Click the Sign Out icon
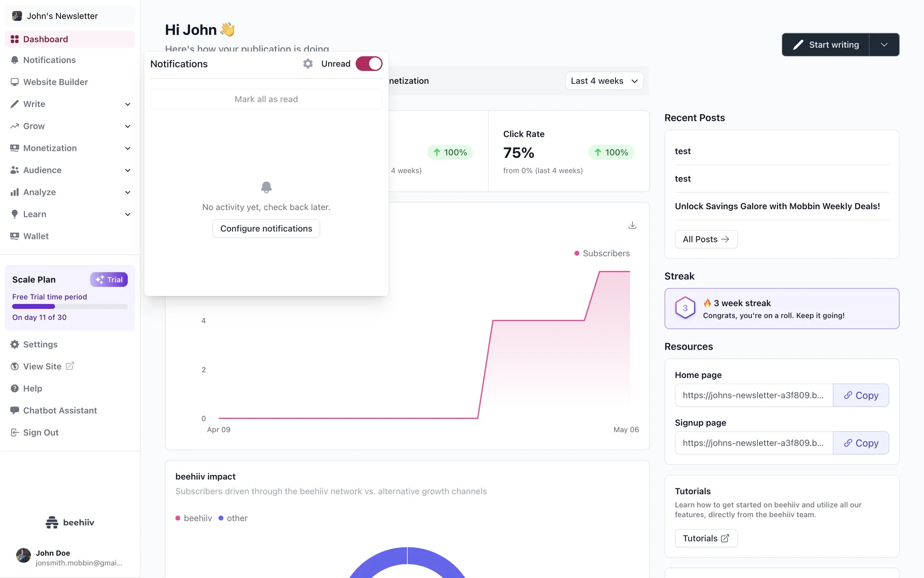Image resolution: width=924 pixels, height=578 pixels. pos(14,433)
